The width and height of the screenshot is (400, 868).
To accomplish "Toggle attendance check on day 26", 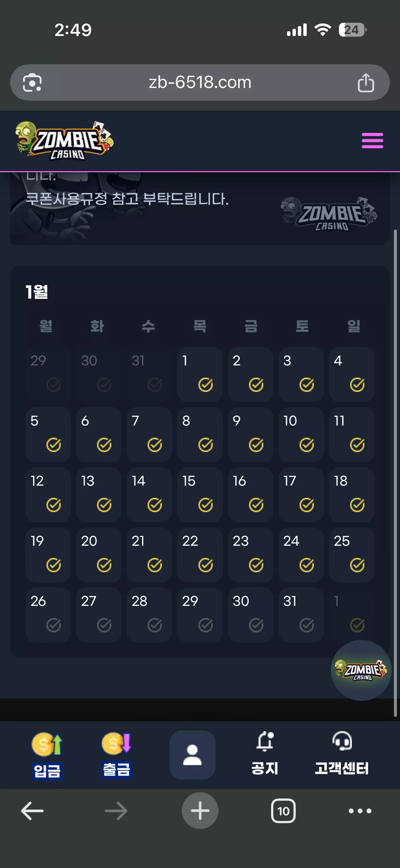I will [x=54, y=625].
